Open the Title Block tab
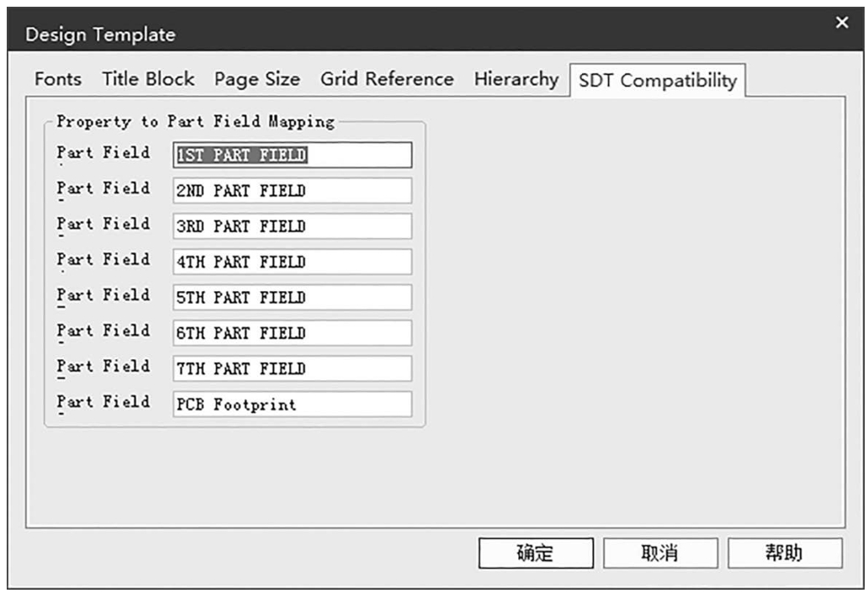 pos(148,78)
